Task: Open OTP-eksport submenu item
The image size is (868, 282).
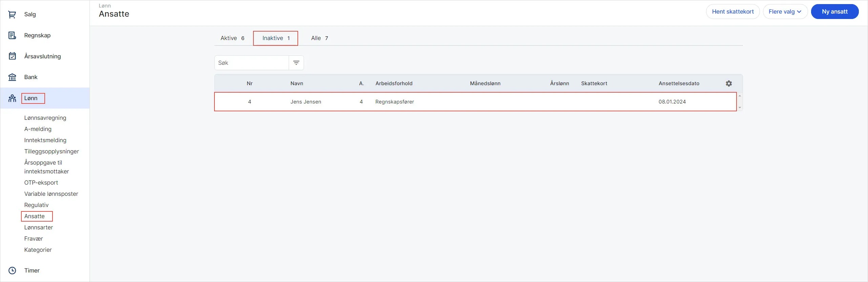Action: click(41, 183)
